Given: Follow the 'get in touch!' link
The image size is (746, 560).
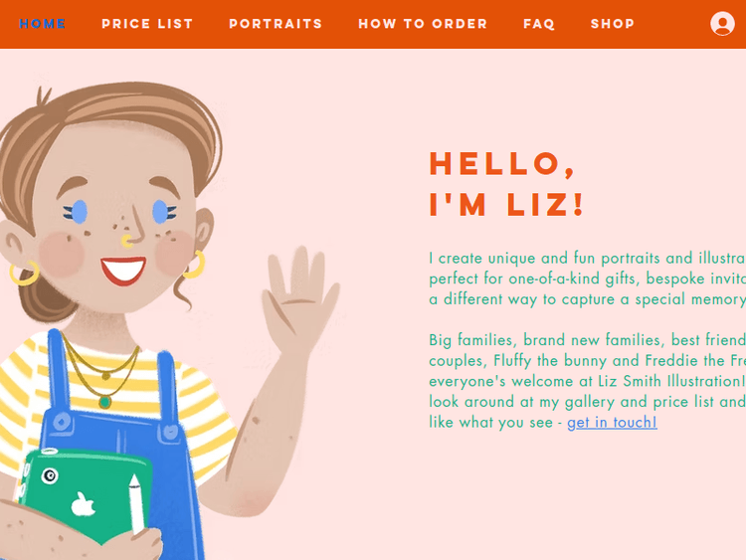Looking at the screenshot, I should 612,423.
